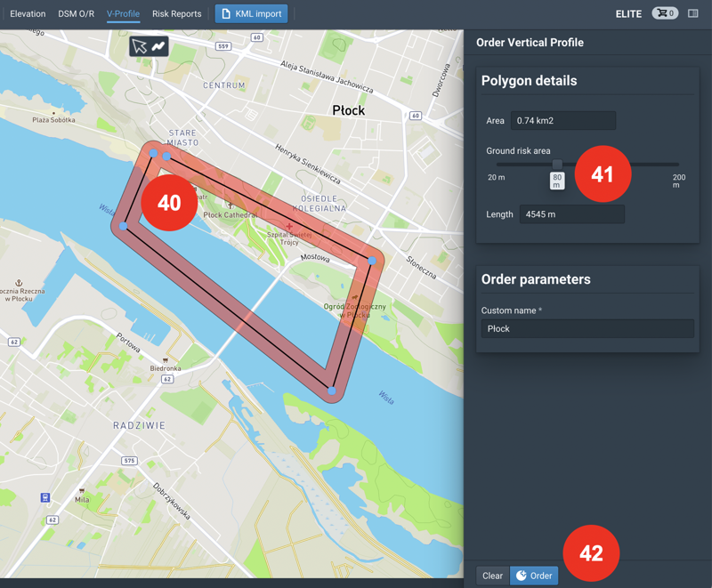Switch to the Elevation tab
Viewport: 712px width, 588px height.
pos(28,13)
